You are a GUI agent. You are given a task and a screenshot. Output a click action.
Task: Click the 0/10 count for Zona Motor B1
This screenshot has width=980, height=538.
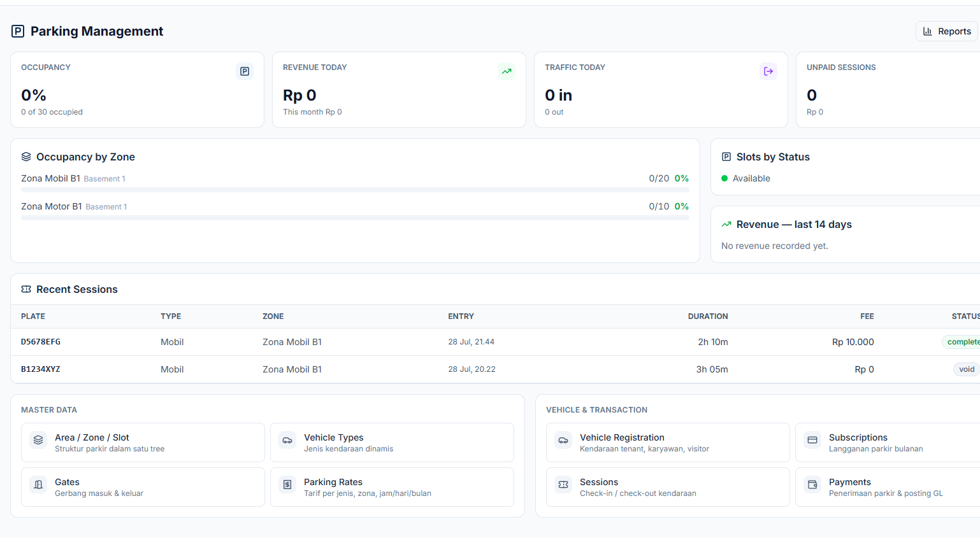[x=659, y=206]
